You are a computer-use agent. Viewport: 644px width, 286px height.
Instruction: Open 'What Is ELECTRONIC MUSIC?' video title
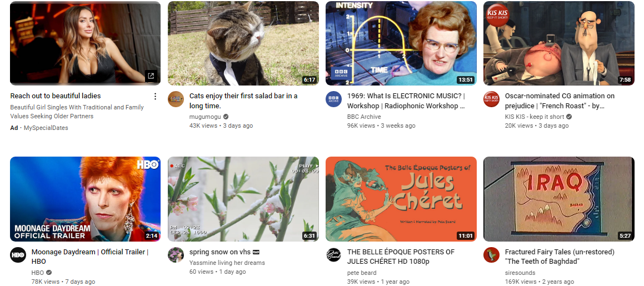click(x=406, y=101)
